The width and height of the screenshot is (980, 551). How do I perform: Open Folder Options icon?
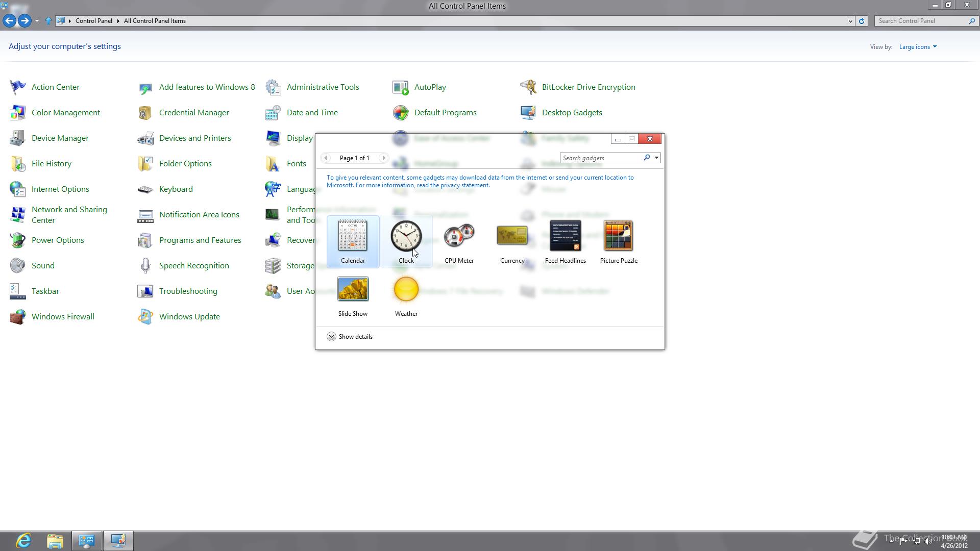pos(145,164)
